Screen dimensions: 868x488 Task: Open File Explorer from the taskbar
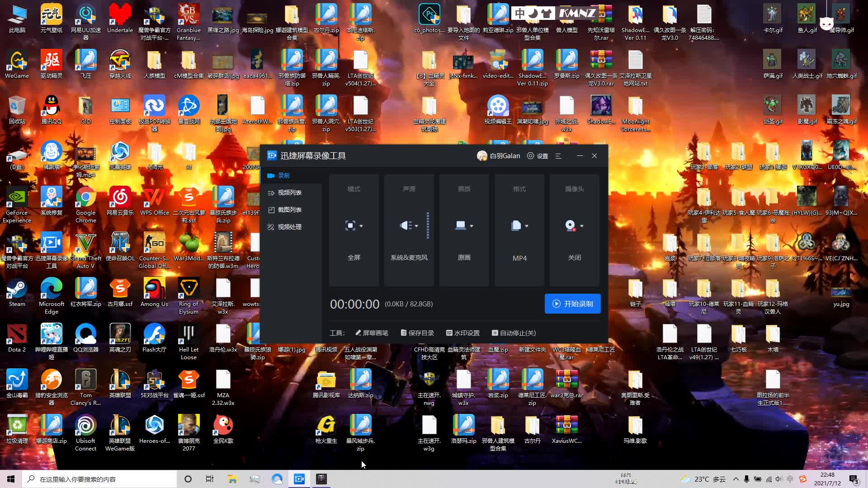click(x=232, y=479)
